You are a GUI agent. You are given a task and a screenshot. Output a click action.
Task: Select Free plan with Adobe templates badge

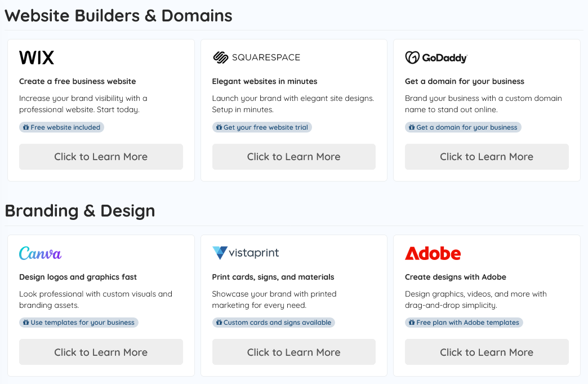(x=464, y=323)
